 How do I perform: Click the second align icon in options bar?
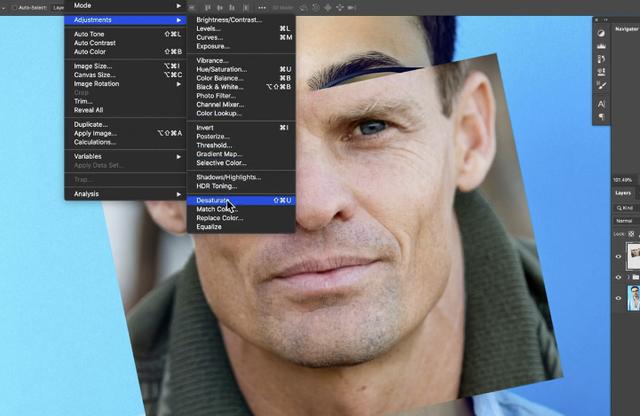[x=220, y=8]
